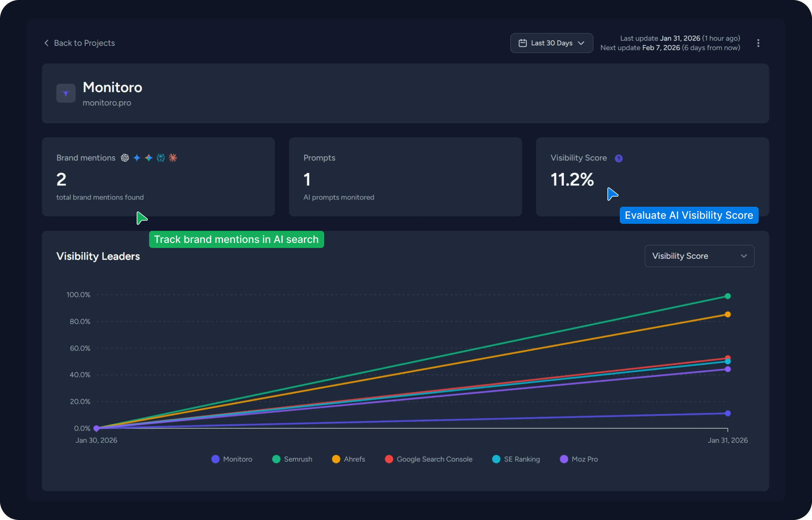Open the Visibility Score help tooltip icon
The height and width of the screenshot is (520, 812).
coord(619,158)
